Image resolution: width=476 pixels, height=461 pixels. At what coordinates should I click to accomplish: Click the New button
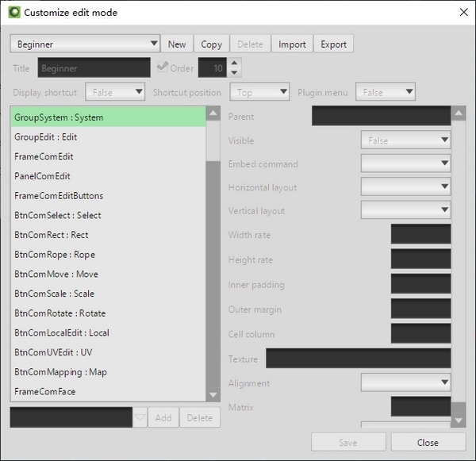point(177,44)
